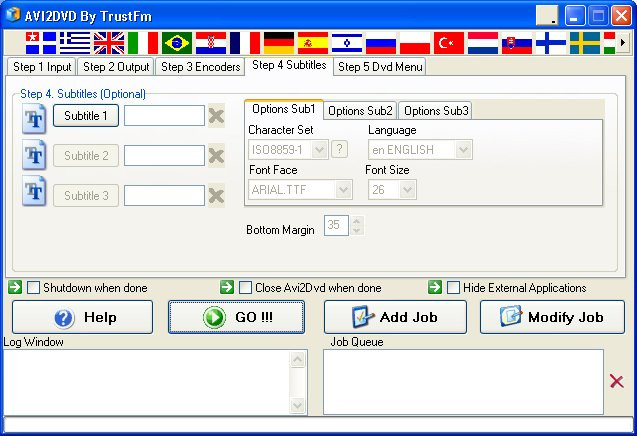Select the flag with red star canton
The height and width of the screenshot is (436, 637).
point(41,43)
